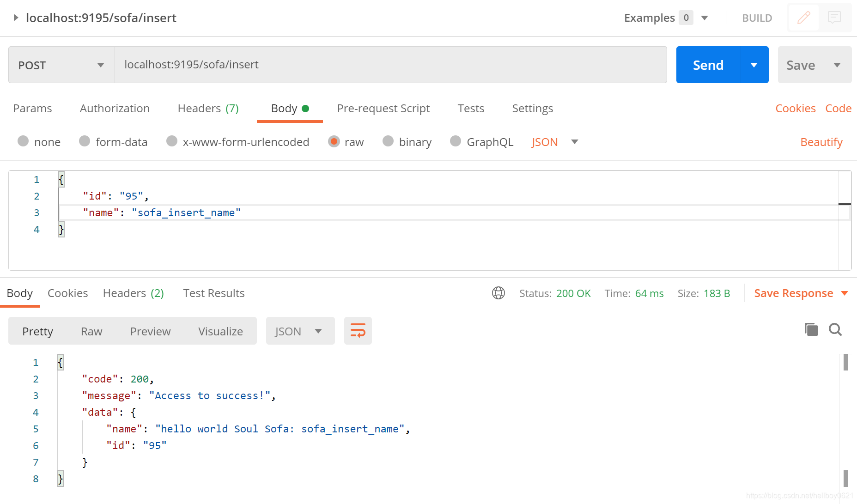Image resolution: width=857 pixels, height=504 pixels.
Task: Select raw body type
Action: pyautogui.click(x=334, y=141)
